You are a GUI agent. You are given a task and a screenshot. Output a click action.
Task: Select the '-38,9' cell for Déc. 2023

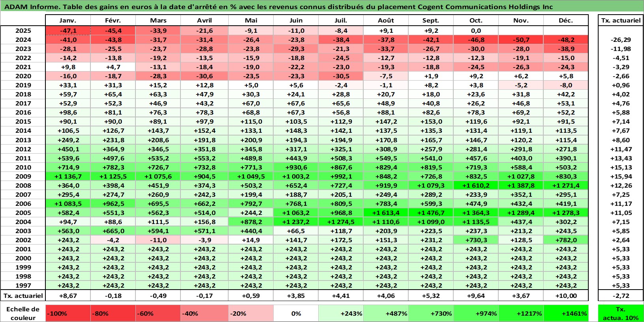pos(566,49)
